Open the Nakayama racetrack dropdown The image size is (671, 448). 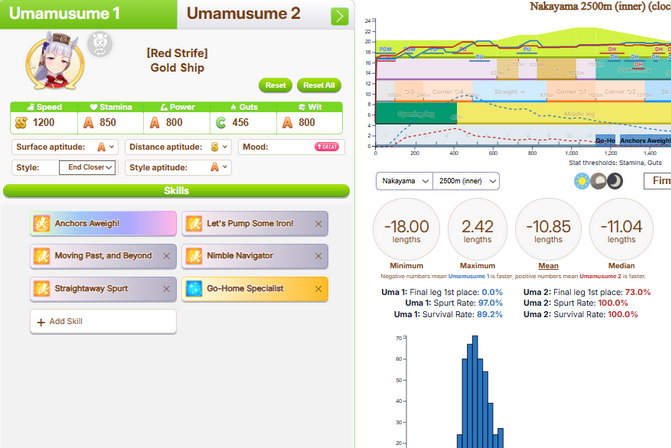[402, 181]
